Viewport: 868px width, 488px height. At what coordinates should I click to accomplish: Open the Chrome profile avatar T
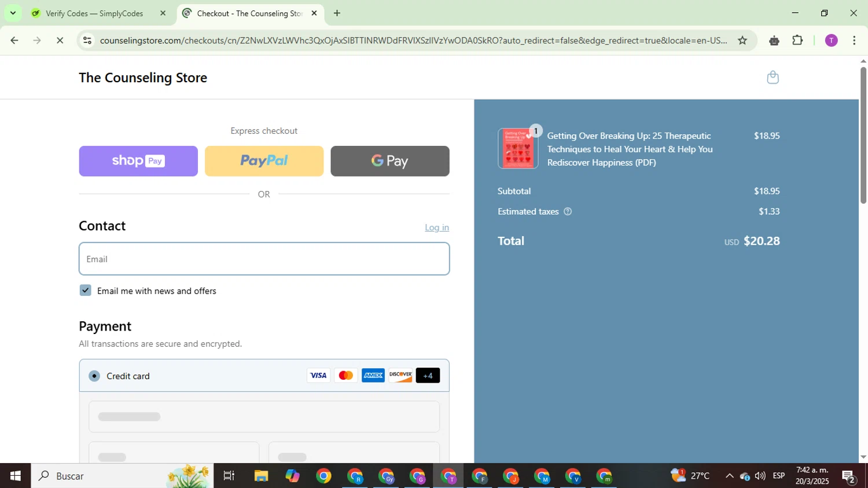tap(831, 41)
